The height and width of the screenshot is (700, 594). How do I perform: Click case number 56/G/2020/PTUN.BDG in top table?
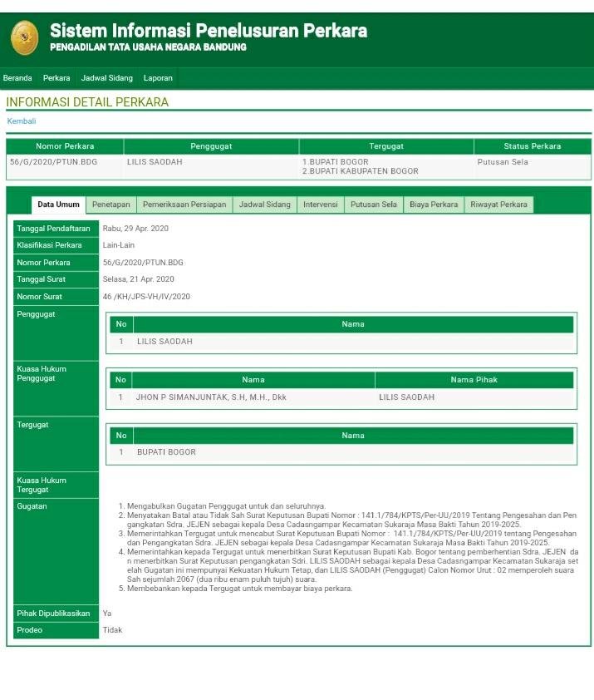click(x=53, y=162)
